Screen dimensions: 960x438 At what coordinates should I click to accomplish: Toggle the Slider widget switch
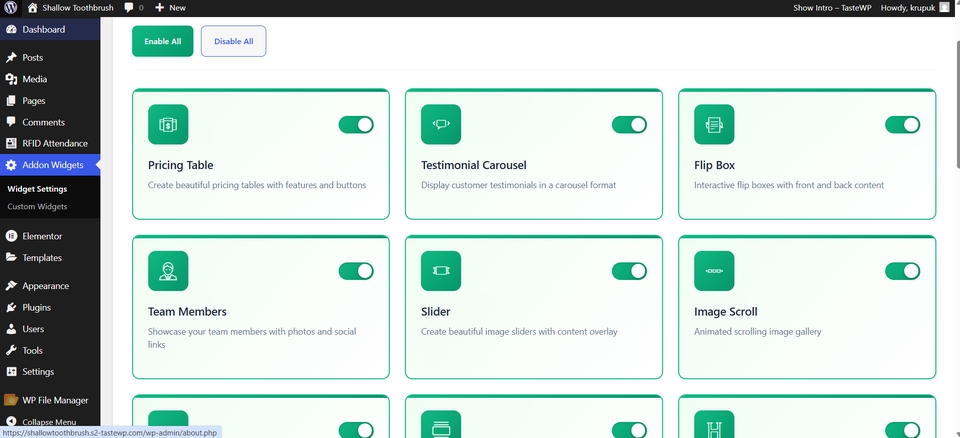629,271
